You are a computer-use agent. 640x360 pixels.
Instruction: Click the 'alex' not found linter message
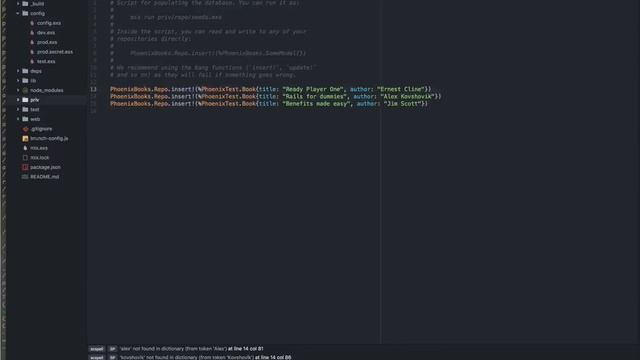pyautogui.click(x=173, y=349)
